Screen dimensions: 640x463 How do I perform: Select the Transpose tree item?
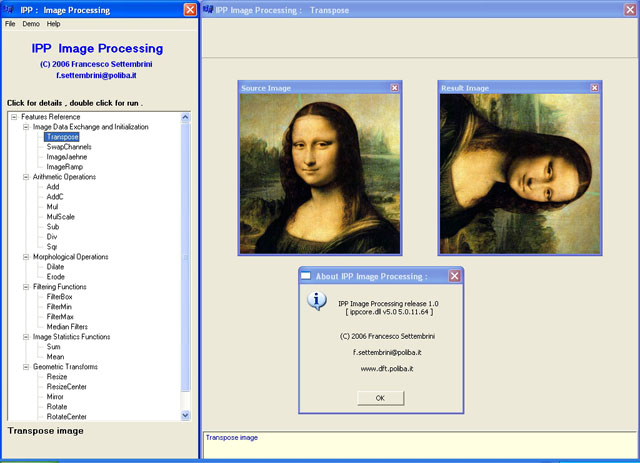point(62,137)
